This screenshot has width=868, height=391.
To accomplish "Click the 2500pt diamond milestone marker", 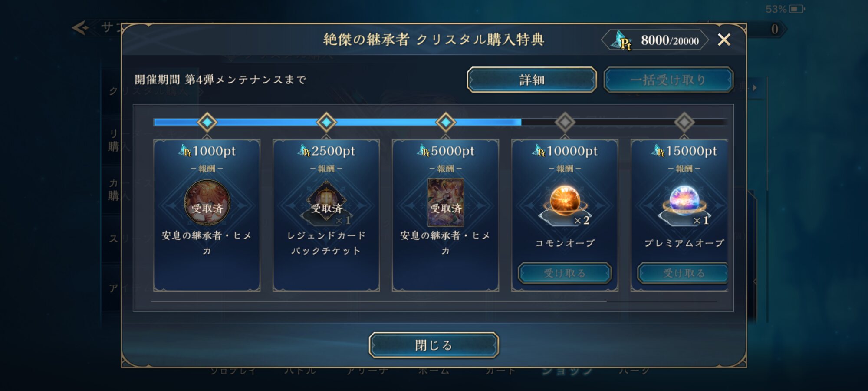I will tap(326, 122).
